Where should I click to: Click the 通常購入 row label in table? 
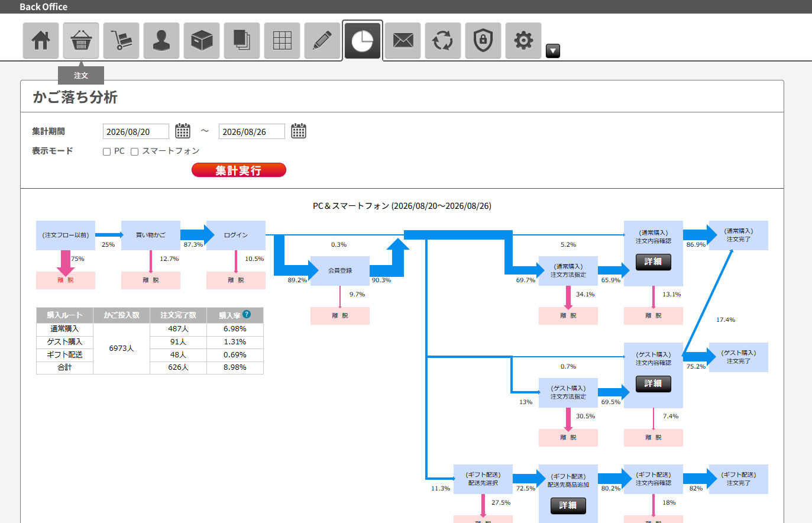(x=64, y=329)
